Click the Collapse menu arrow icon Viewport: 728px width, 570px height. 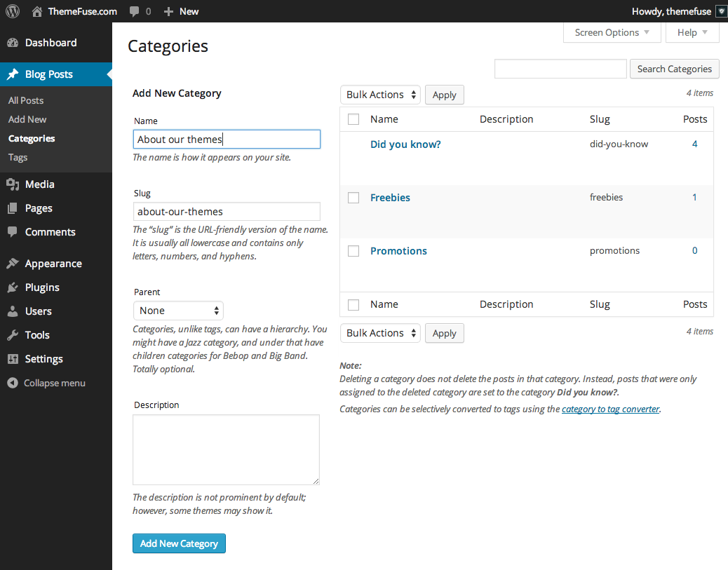13,383
